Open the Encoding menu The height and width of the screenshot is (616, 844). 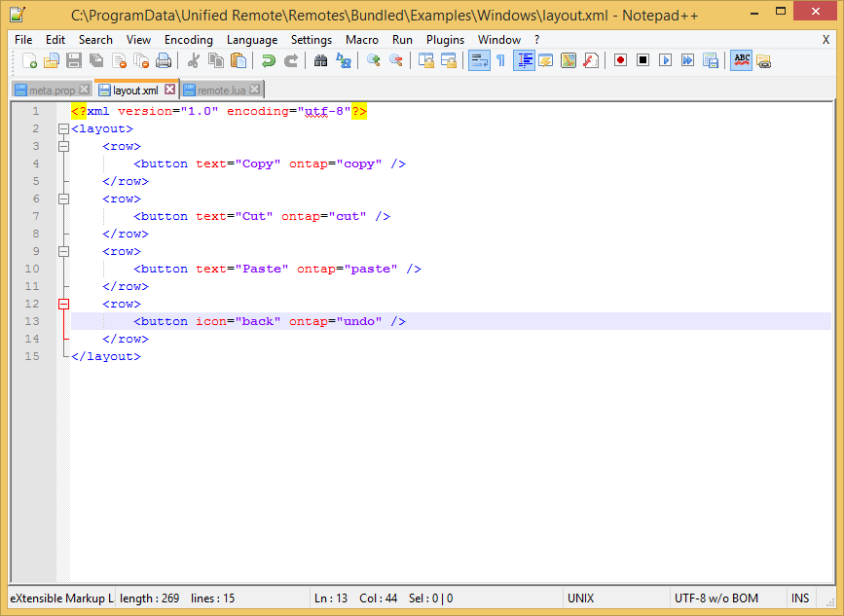(189, 40)
